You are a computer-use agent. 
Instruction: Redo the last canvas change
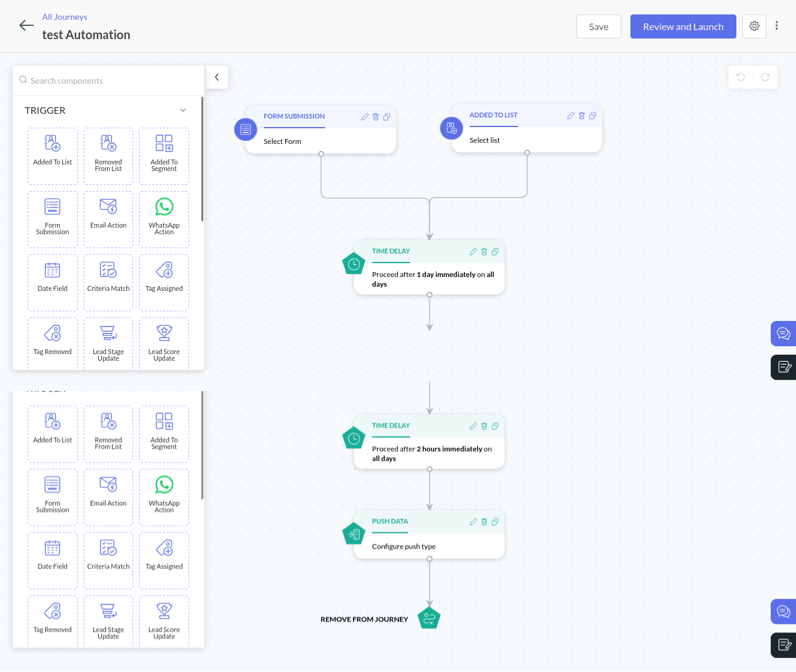[765, 77]
